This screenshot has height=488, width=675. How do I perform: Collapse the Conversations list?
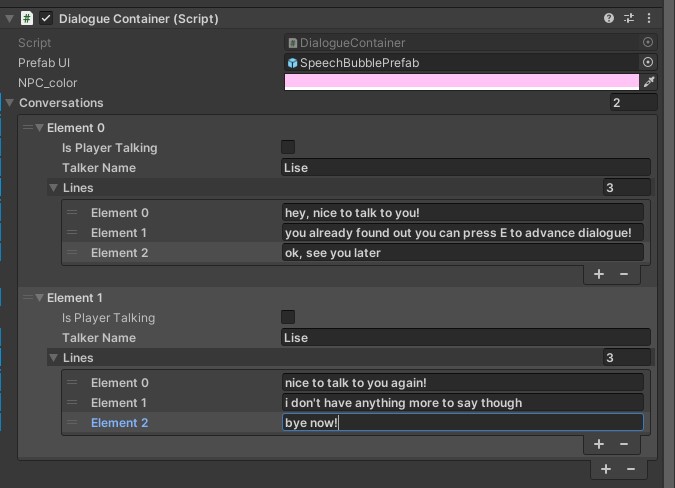pyautogui.click(x=9, y=103)
